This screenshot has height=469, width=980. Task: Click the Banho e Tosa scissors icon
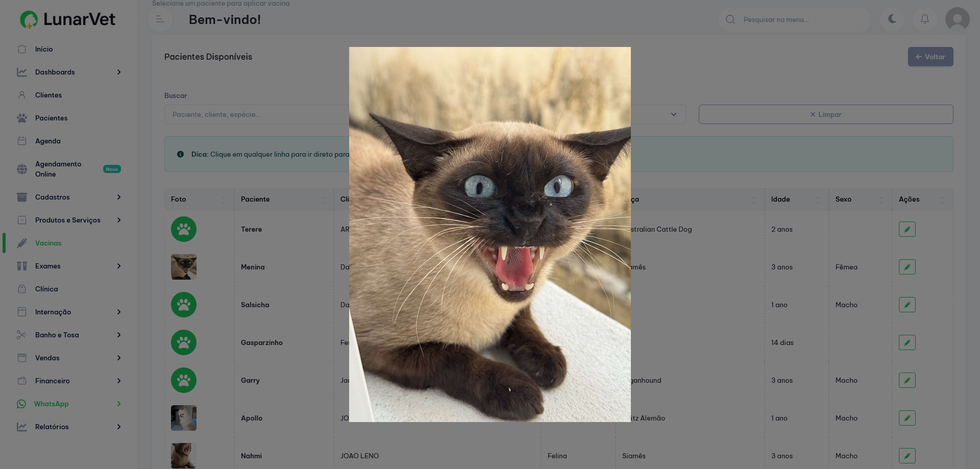[22, 335]
